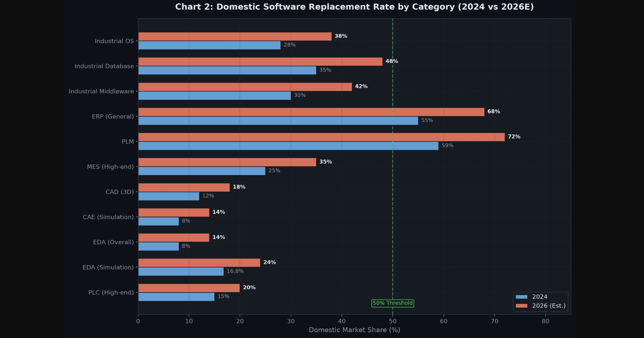Click the chart title about Domestic Software Replacement Rate

(354, 7)
